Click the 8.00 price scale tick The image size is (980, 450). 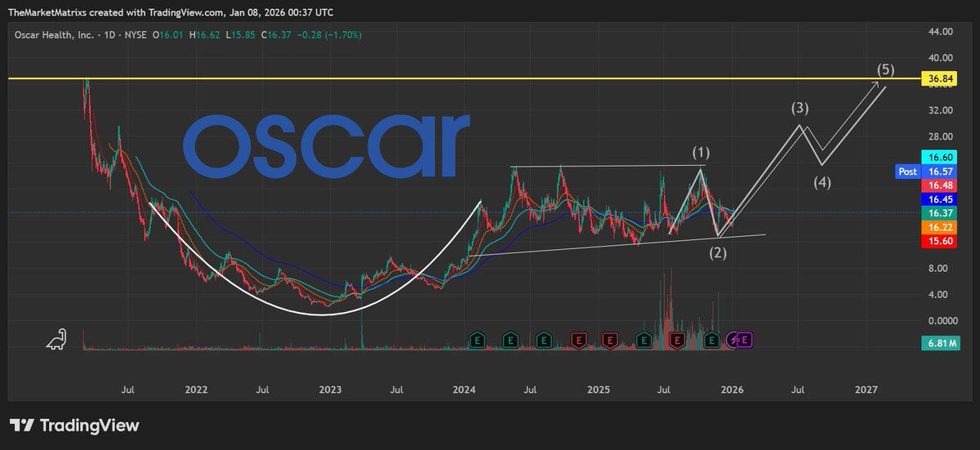click(939, 268)
